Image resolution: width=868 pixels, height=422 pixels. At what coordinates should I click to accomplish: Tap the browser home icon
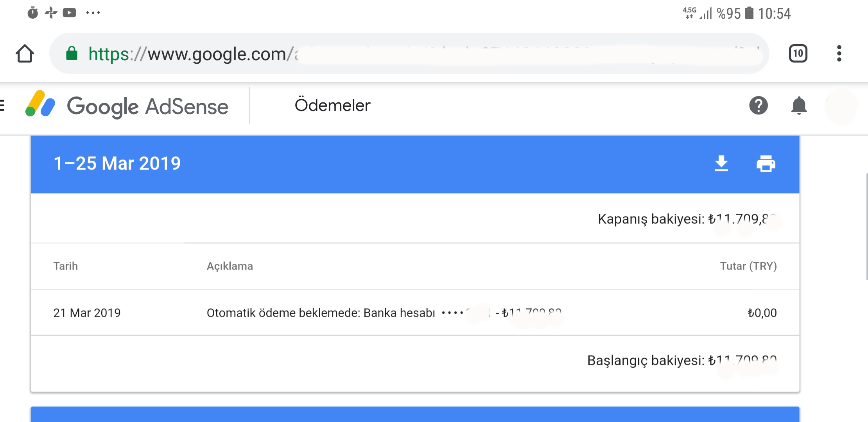(25, 54)
